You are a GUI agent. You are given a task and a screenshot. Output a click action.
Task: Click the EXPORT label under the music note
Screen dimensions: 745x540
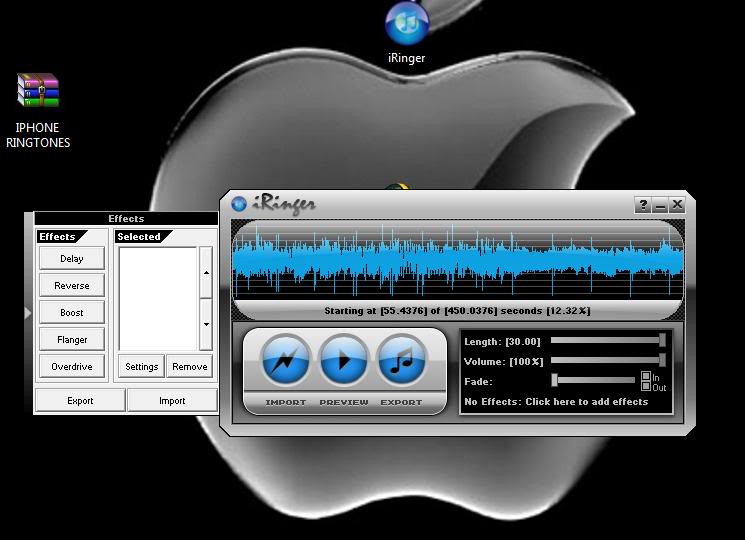[401, 402]
